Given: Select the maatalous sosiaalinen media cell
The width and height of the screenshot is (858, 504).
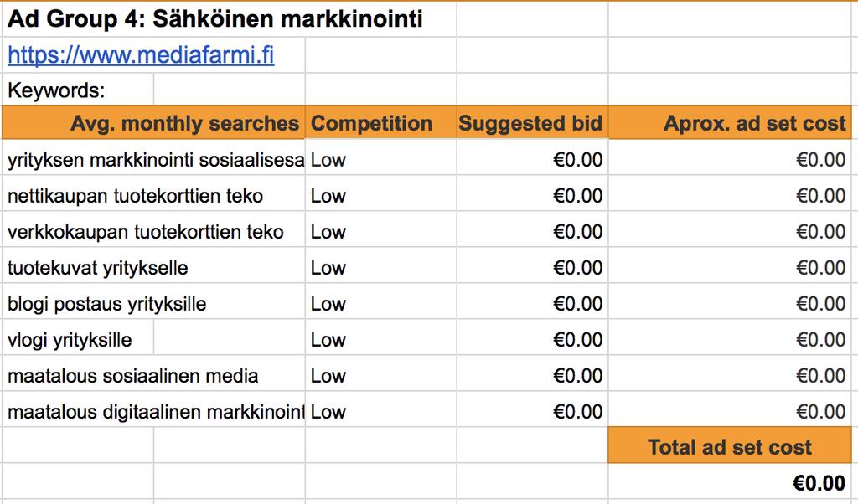Looking at the screenshot, I should click(154, 376).
